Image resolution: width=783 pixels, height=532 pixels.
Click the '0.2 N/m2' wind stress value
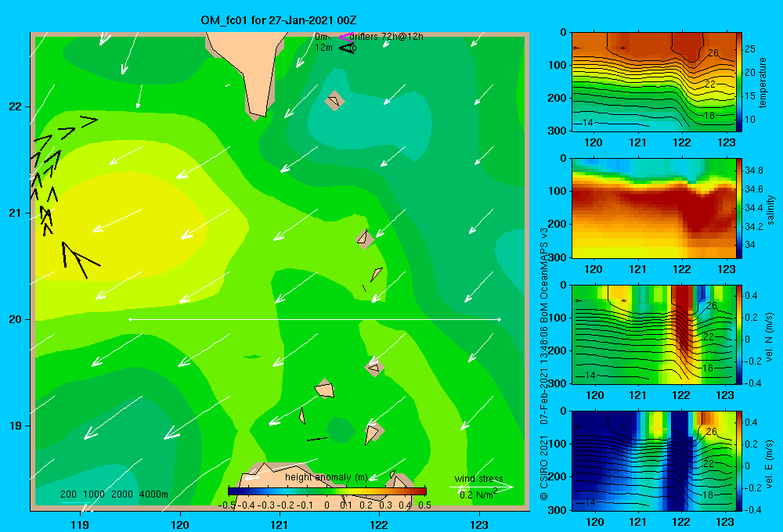[x=478, y=494]
